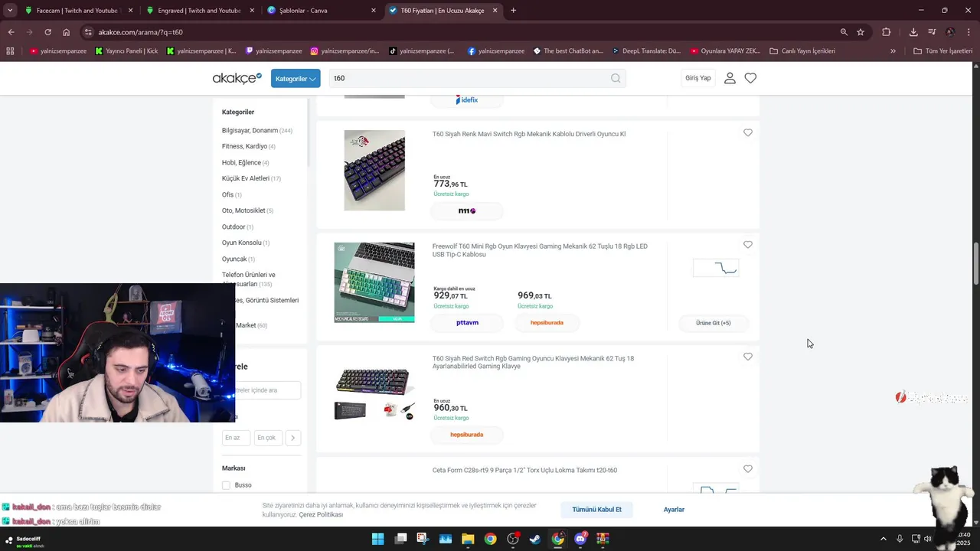Open browser downloads icon
The width and height of the screenshot is (980, 551).
click(913, 32)
